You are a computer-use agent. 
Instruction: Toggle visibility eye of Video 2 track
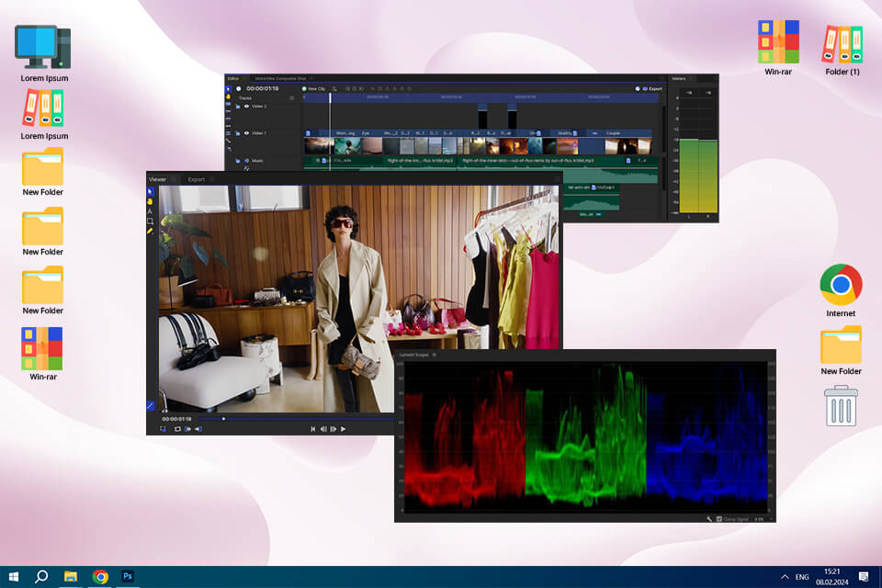point(246,107)
